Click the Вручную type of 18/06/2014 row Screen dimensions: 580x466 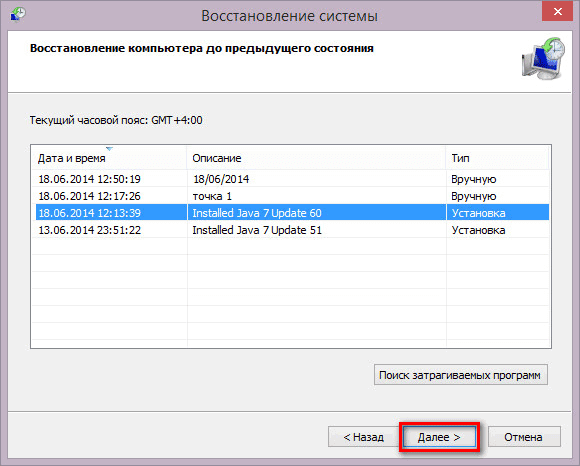coord(473,179)
